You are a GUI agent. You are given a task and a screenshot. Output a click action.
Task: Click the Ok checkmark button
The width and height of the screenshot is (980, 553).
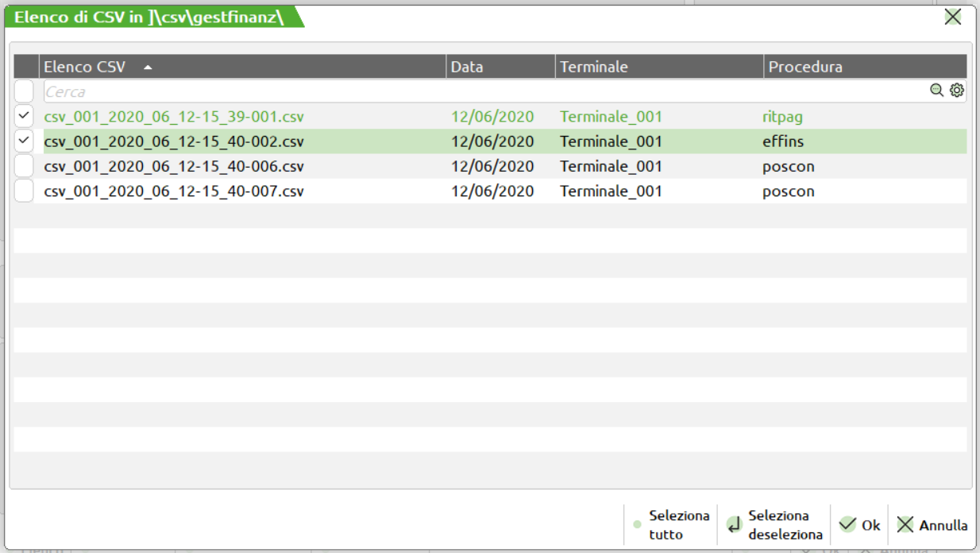pos(859,525)
